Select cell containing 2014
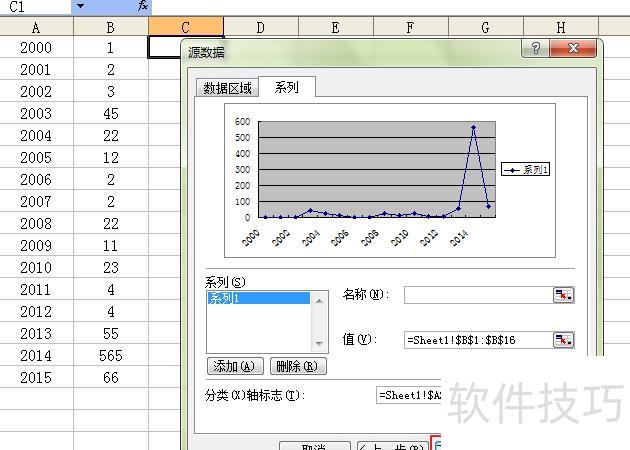 tap(36, 356)
